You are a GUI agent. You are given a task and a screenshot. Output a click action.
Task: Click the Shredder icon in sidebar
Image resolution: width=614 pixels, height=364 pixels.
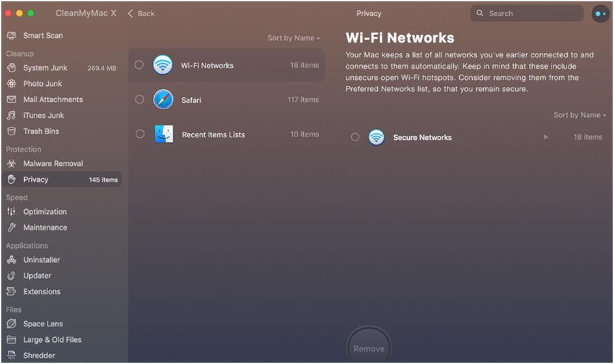pos(11,356)
